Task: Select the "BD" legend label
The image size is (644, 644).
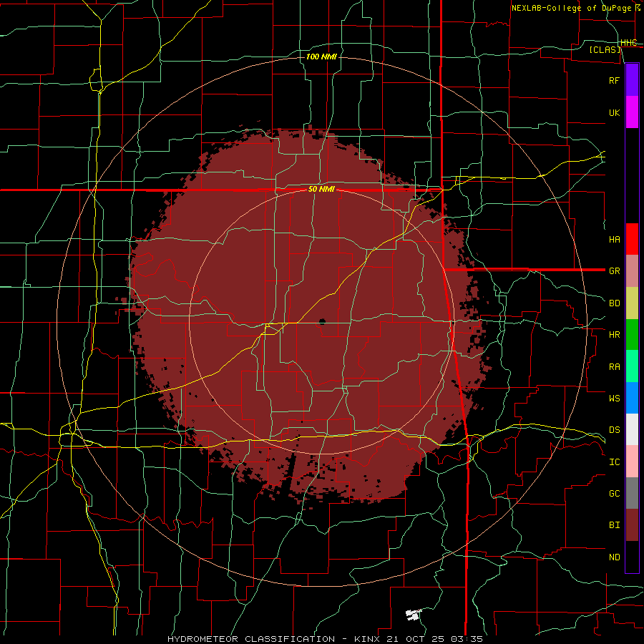Action: (614, 303)
